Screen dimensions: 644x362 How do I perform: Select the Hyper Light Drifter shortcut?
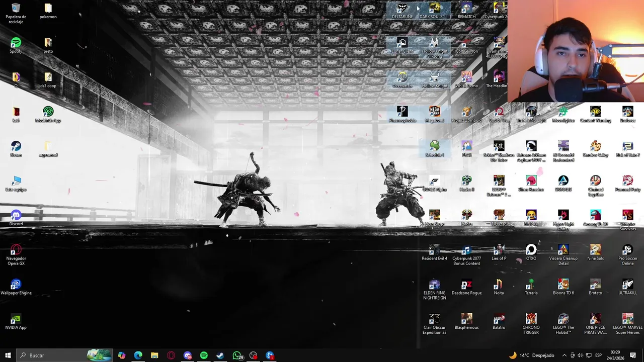pyautogui.click(x=563, y=220)
